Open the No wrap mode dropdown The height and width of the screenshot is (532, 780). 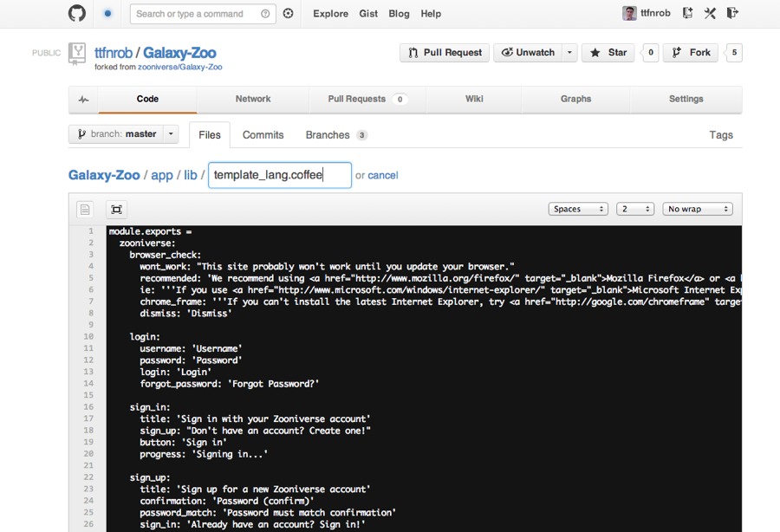pos(698,209)
